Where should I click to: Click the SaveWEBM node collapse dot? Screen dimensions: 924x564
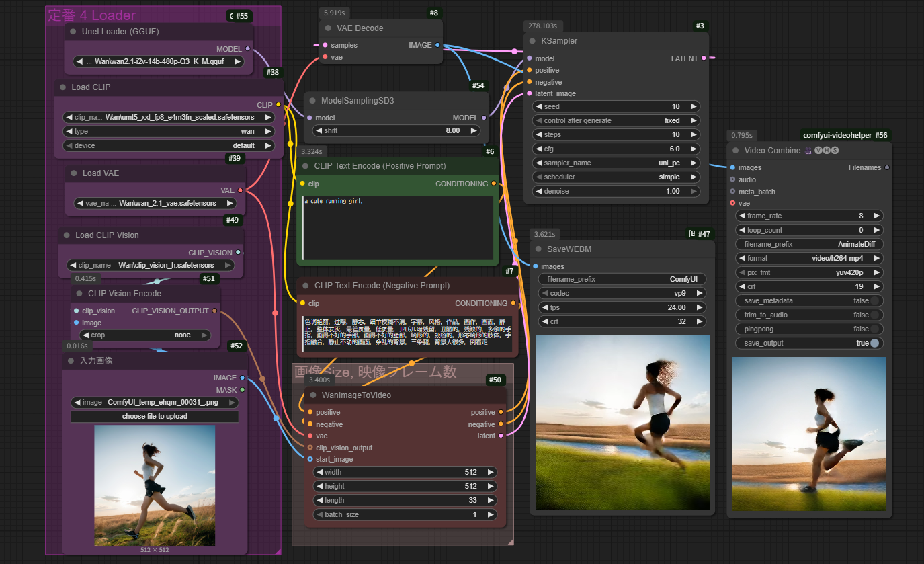[539, 249]
